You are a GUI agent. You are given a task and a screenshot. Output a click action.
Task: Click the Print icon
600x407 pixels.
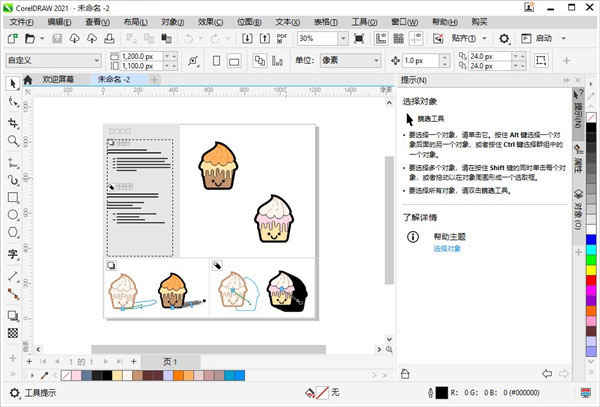[x=109, y=38]
